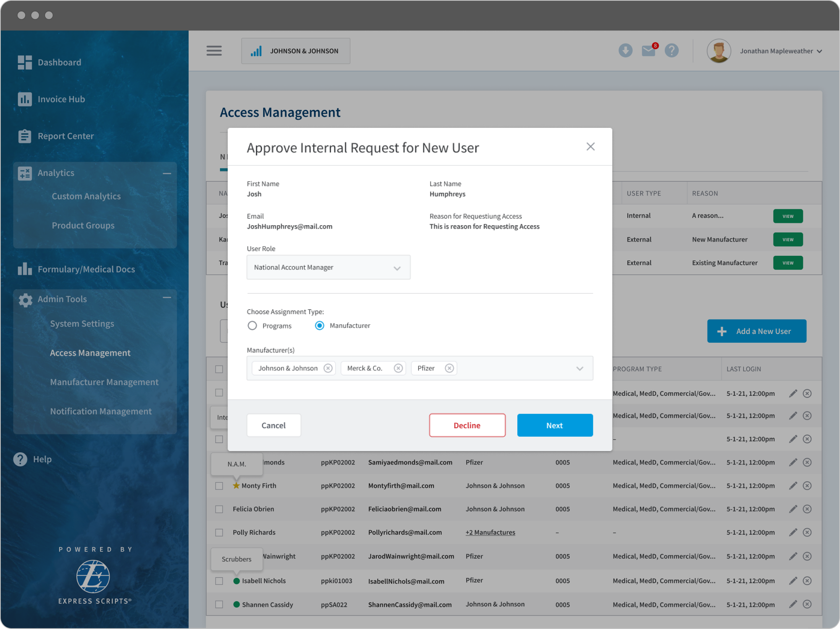840x629 pixels.
Task: Open Notification Management
Action: click(x=101, y=411)
